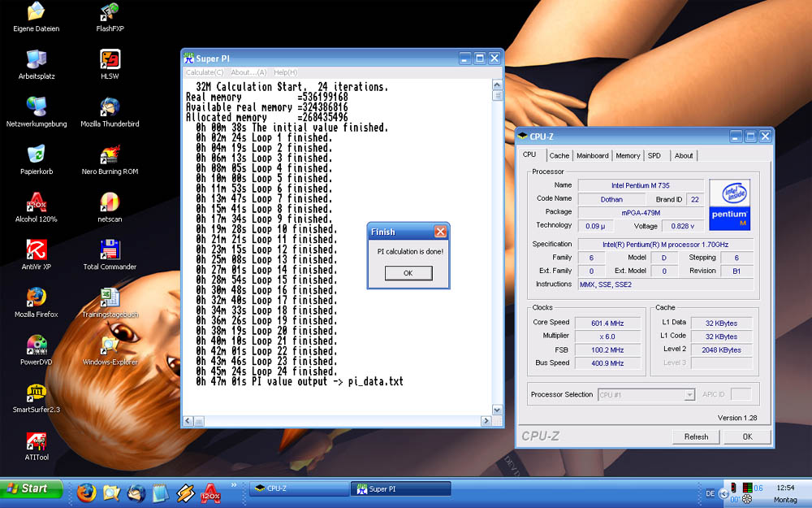Open netscan desktop shortcut
The width and height of the screenshot is (812, 508).
[x=110, y=207]
